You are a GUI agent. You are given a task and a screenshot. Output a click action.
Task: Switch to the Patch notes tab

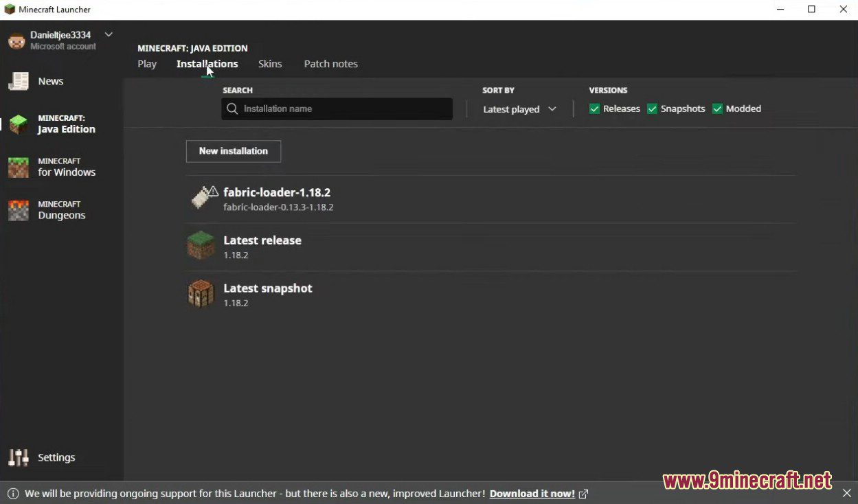coord(331,64)
